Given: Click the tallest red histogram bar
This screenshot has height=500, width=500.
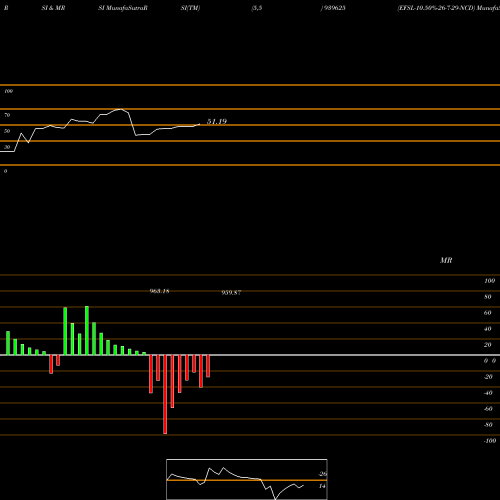Looking at the screenshot, I should click(165, 394).
